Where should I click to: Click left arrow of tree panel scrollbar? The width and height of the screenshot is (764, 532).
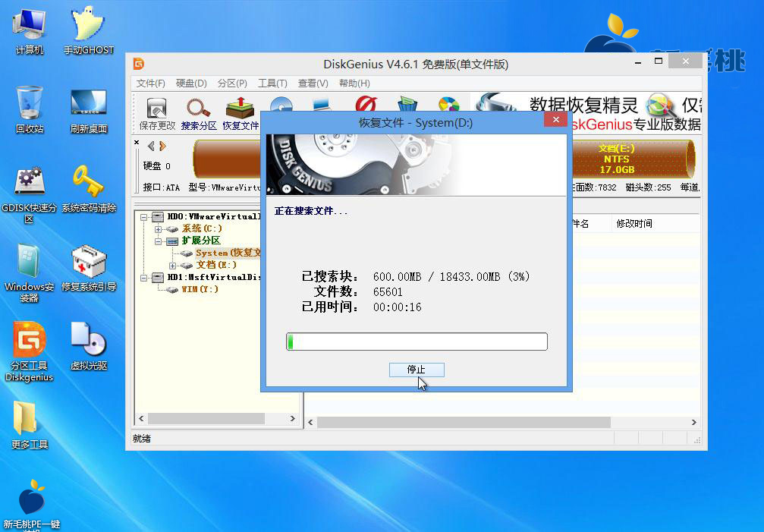(141, 418)
